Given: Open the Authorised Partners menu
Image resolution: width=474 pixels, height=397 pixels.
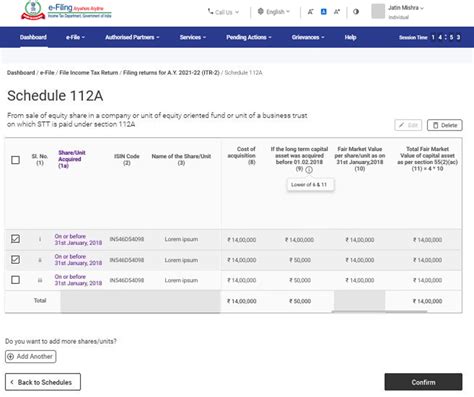Looking at the screenshot, I should 132,37.
